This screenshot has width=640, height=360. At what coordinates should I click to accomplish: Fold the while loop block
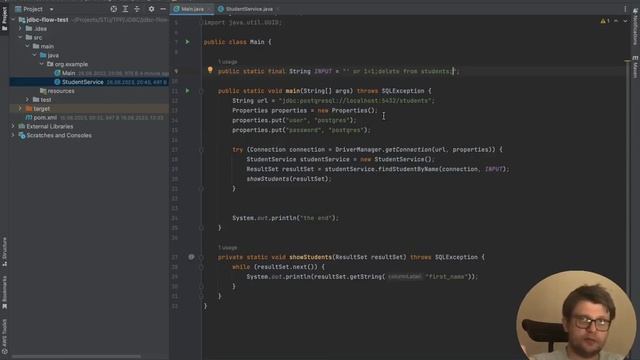click(201, 267)
